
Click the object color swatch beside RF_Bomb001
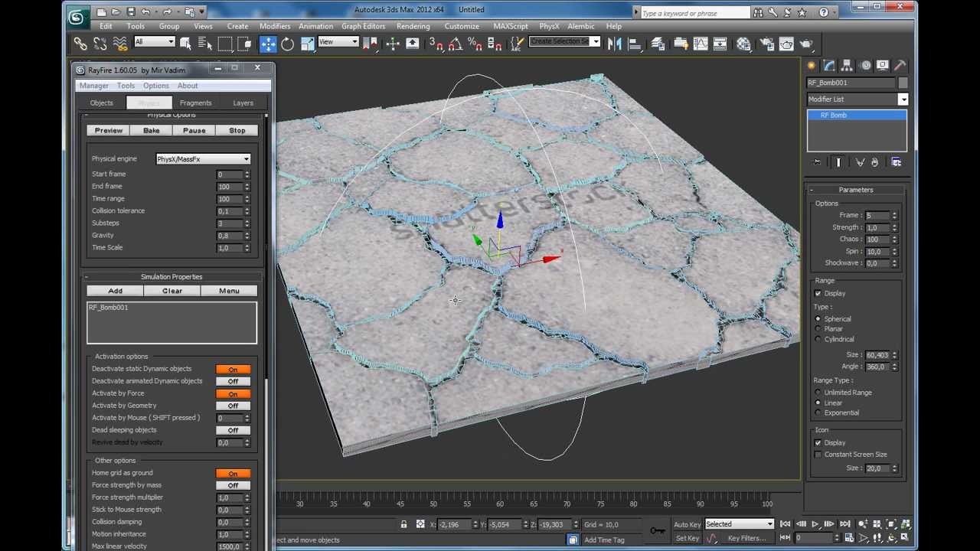[x=903, y=83]
